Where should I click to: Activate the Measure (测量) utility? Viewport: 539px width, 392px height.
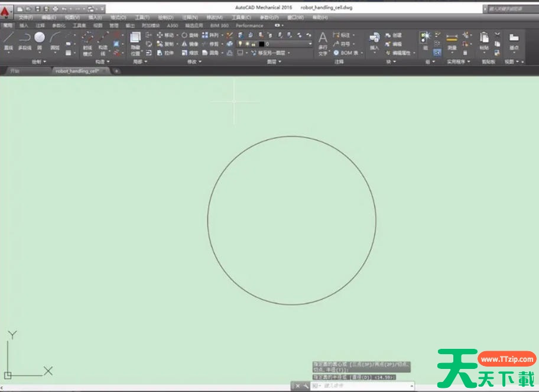click(452, 40)
